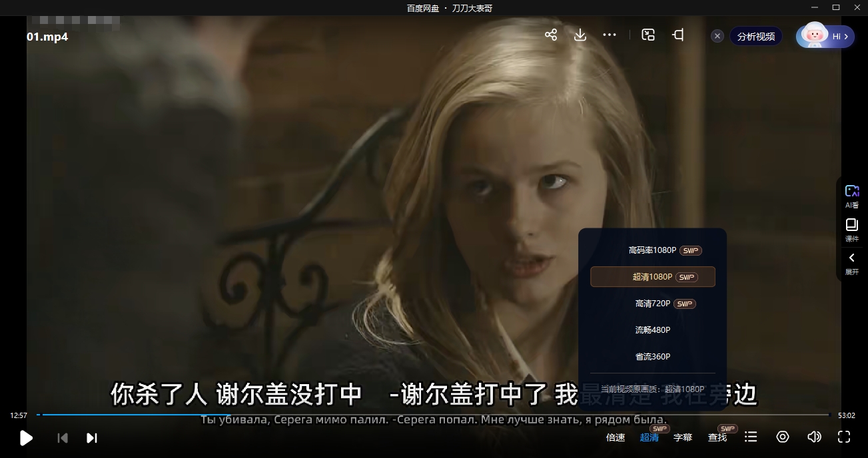Go to the previous video

click(x=63, y=437)
